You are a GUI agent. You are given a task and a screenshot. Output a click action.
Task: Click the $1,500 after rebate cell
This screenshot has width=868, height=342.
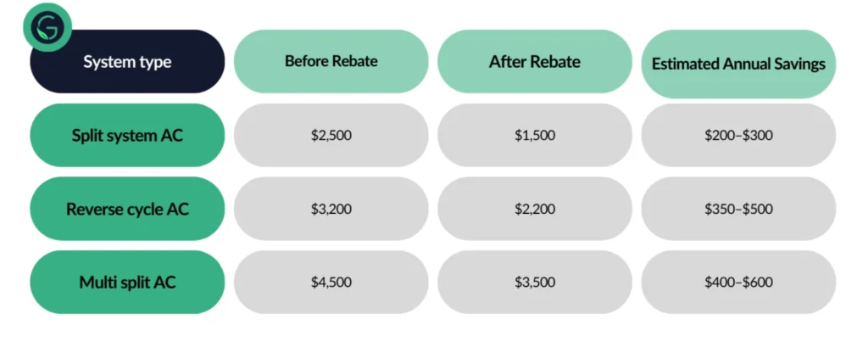click(535, 135)
